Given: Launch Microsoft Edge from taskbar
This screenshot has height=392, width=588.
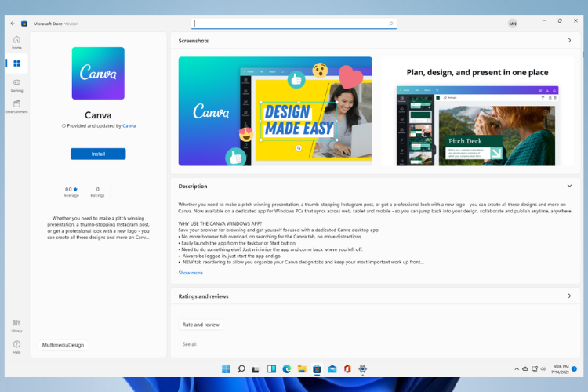Looking at the screenshot, I should coord(287,369).
